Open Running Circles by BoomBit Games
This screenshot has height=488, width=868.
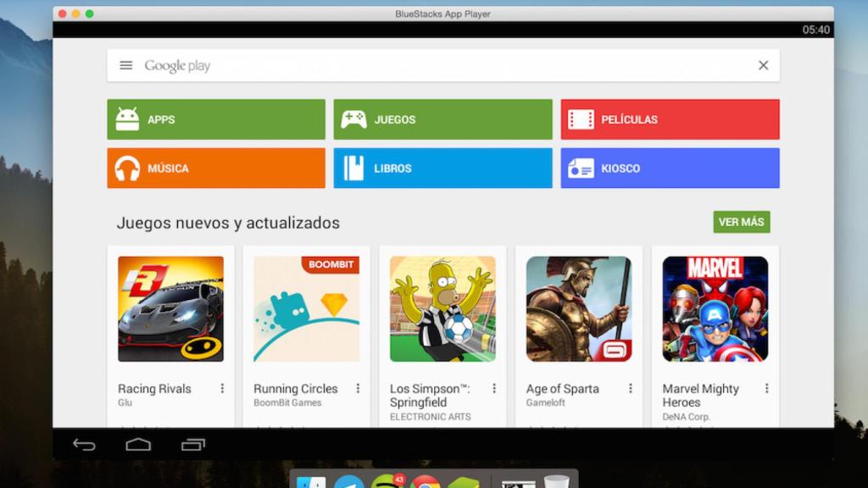[306, 308]
